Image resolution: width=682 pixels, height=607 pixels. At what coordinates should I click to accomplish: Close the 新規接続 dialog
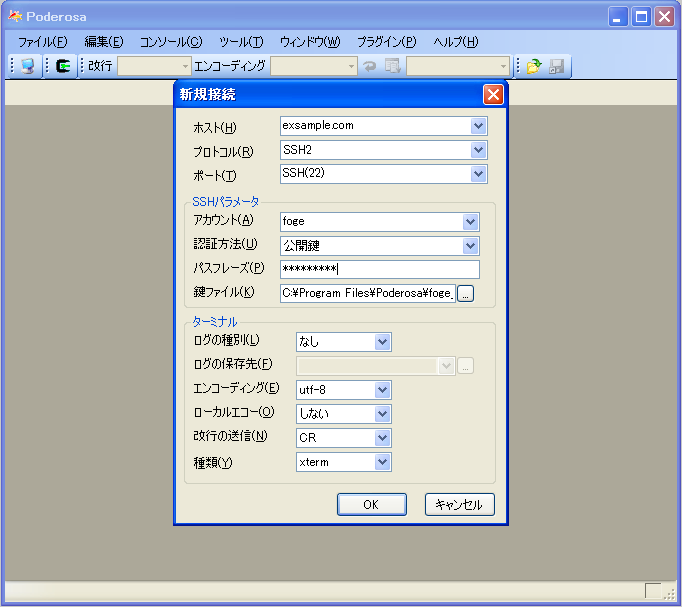pyautogui.click(x=493, y=94)
